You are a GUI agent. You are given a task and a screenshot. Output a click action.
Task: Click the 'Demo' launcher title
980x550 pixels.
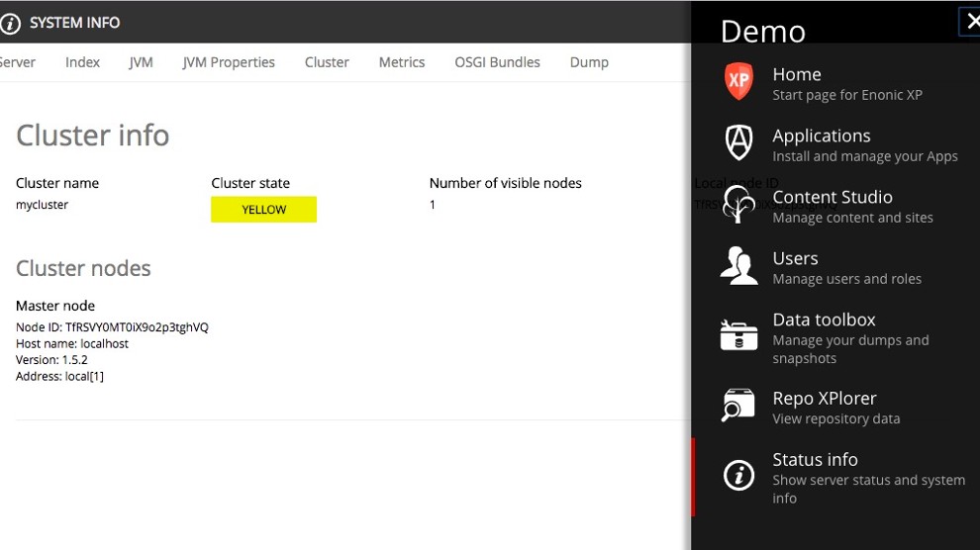tap(763, 32)
